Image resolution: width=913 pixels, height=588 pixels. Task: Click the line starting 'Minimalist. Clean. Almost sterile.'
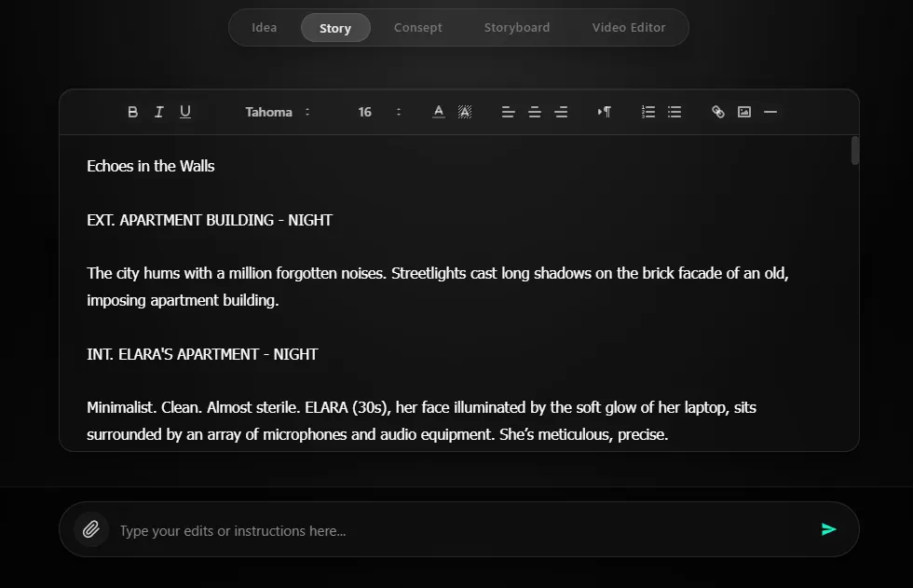point(421,407)
